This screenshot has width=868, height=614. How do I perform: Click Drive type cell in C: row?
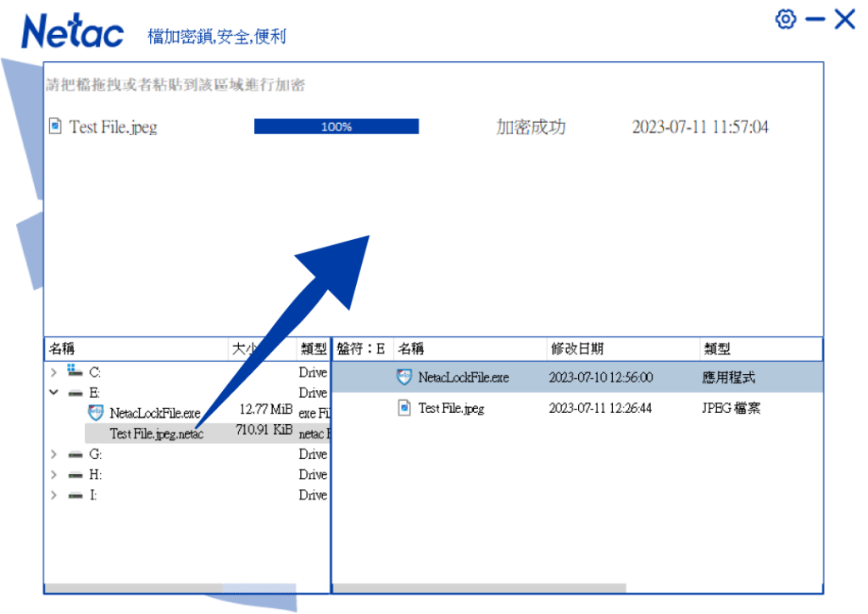tap(313, 372)
